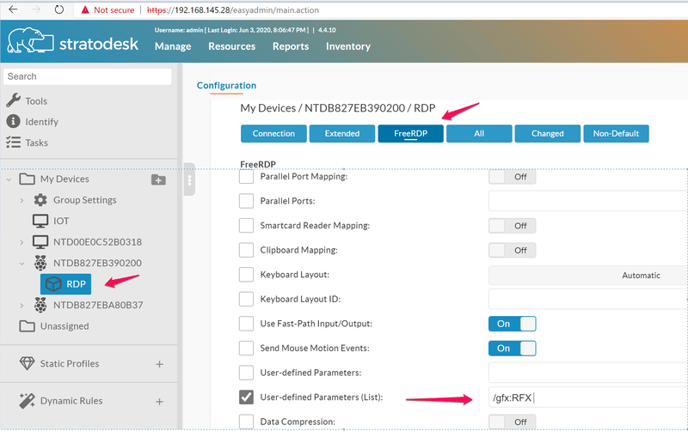Click the sidebar Search field
Viewport: 688px width, 431px height.
click(x=87, y=76)
